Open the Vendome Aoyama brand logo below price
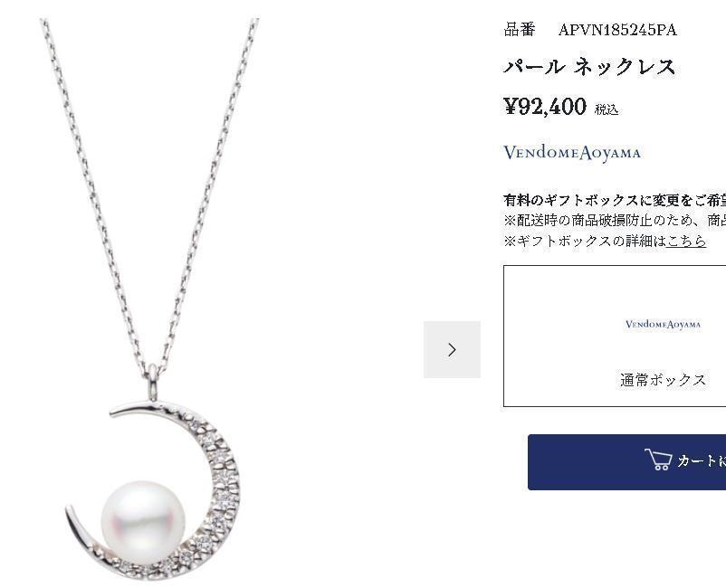The height and width of the screenshot is (588, 726). pos(572,153)
